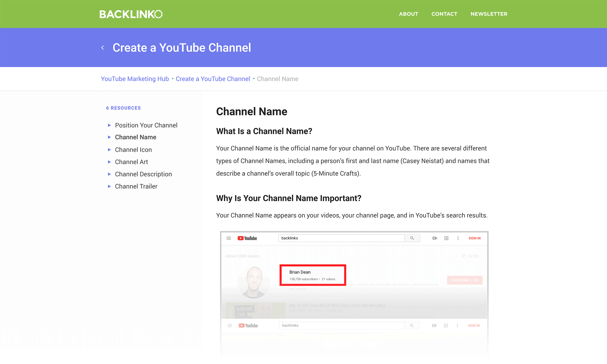Click the arrow beside Position Your Channel
This screenshot has width=607, height=364.
[110, 125]
